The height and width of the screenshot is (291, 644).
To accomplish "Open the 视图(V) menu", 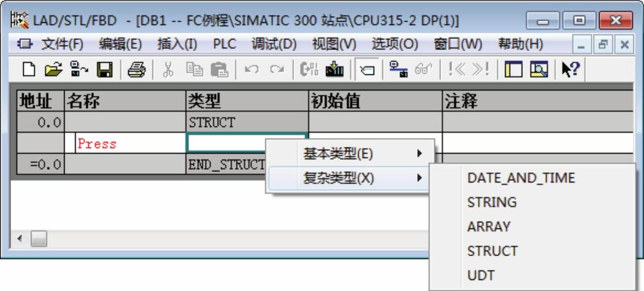I will click(x=334, y=44).
